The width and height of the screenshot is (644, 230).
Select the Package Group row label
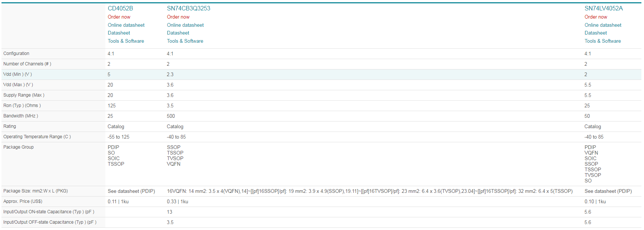(19, 147)
